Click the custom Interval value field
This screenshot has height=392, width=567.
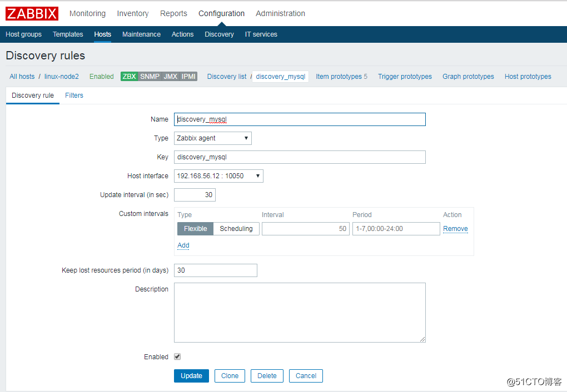click(x=306, y=229)
